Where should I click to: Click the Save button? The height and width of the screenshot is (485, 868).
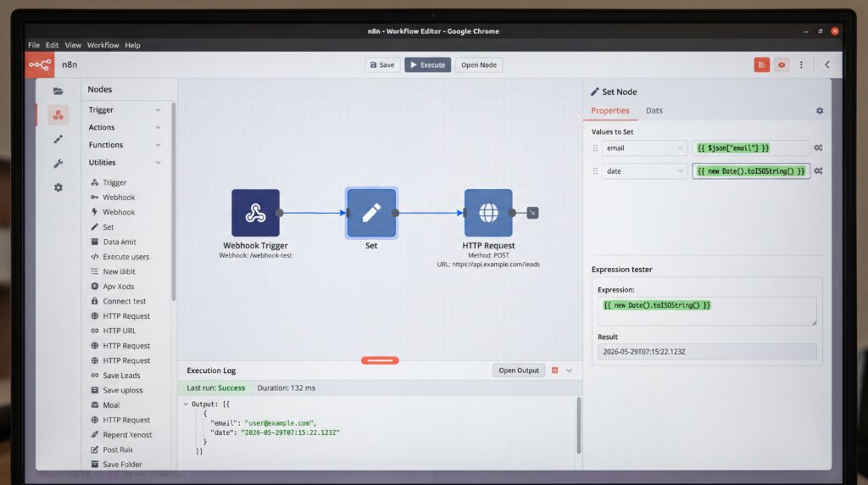click(382, 64)
